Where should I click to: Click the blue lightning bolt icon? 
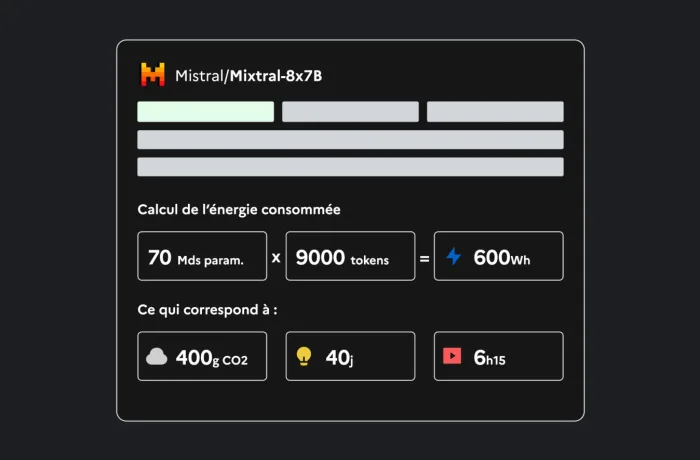click(454, 256)
